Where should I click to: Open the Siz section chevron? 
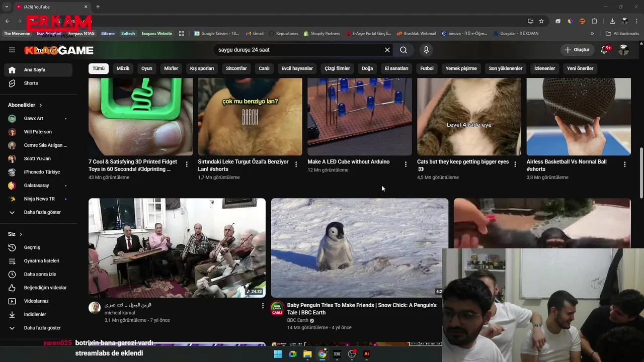click(21, 234)
